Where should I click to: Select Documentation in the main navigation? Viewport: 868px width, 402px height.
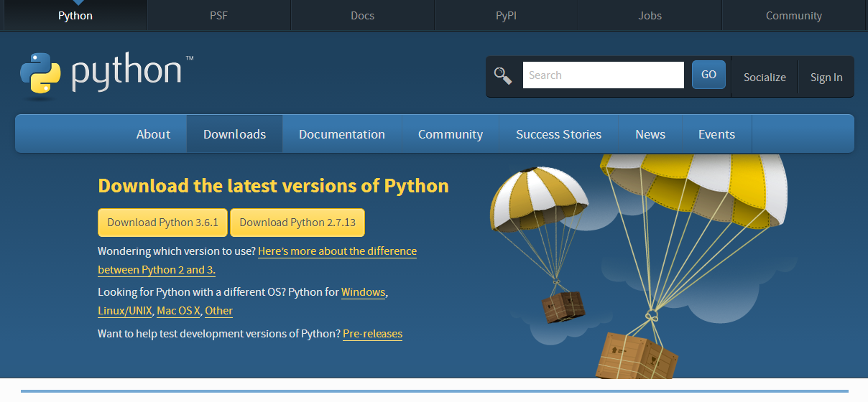(341, 134)
